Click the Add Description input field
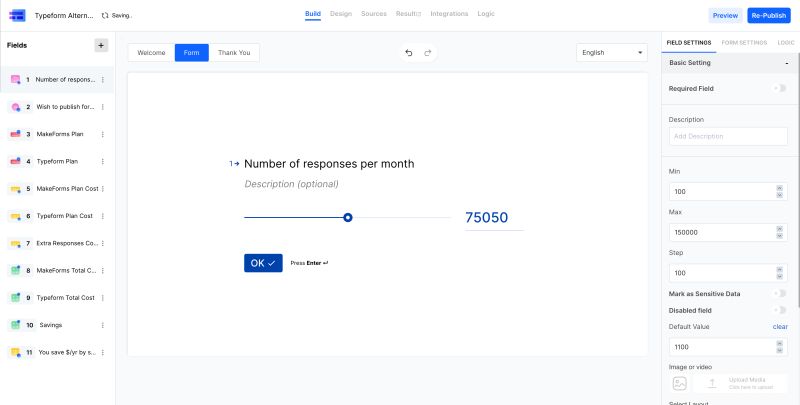 coord(728,136)
